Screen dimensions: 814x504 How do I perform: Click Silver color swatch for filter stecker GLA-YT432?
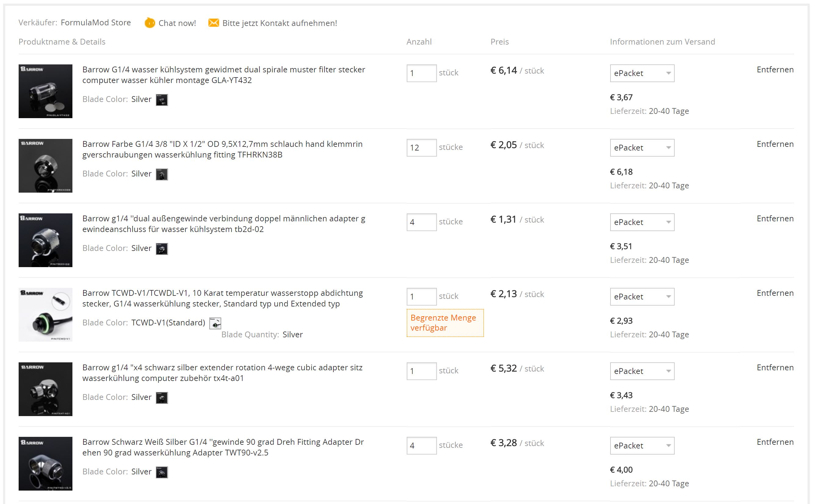pyautogui.click(x=162, y=100)
